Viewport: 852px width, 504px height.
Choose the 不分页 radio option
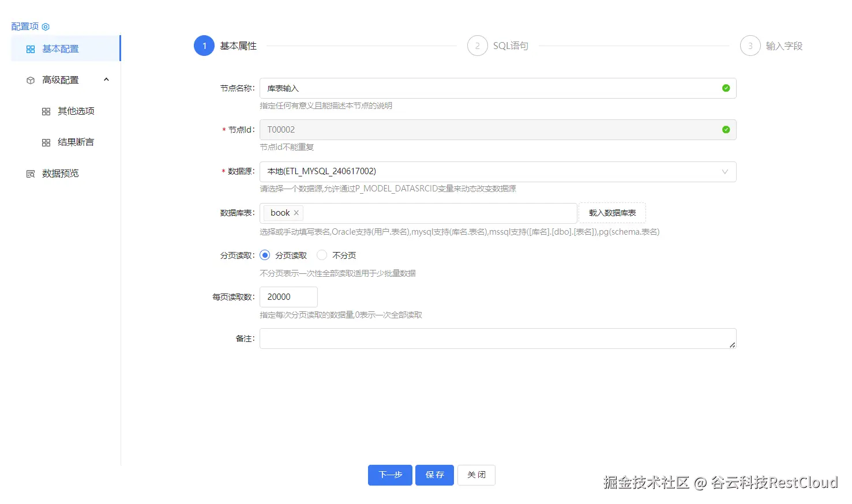click(321, 254)
